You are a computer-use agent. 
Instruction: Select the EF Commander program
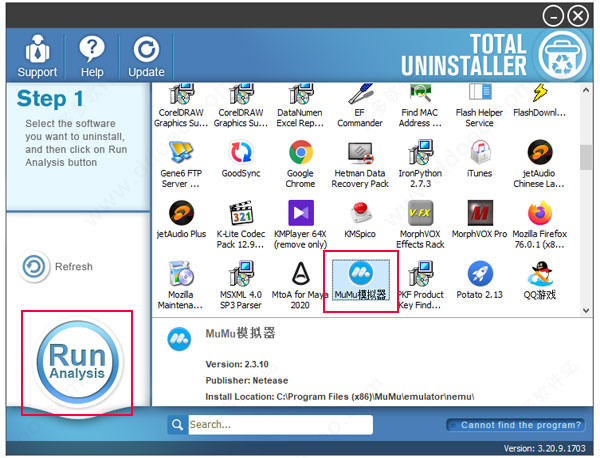pos(360,106)
